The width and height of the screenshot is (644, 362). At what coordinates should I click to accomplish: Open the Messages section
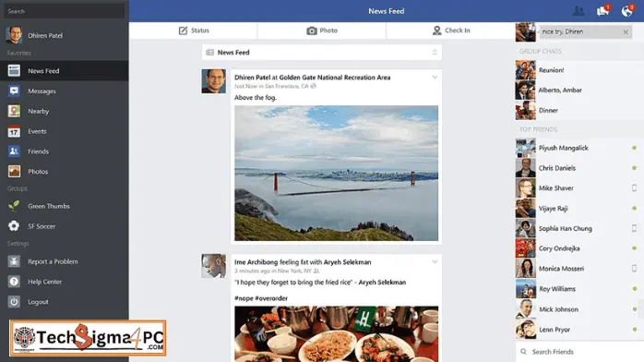[x=64, y=90]
